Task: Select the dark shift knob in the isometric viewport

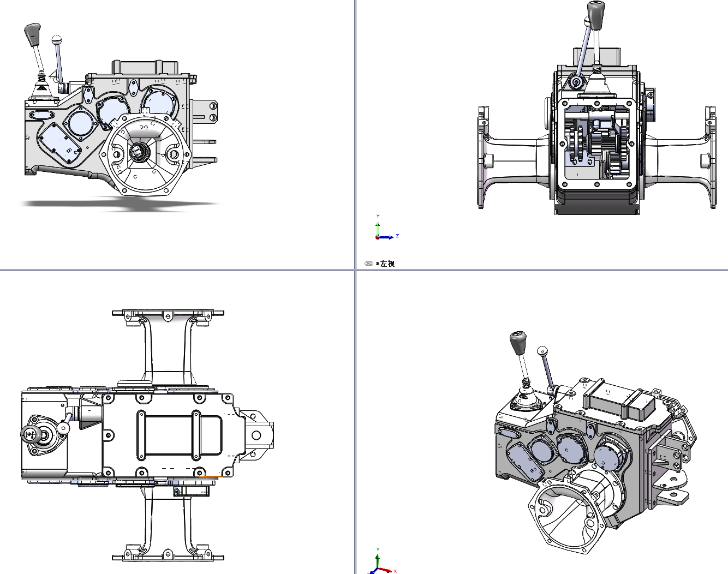Action: pyautogui.click(x=518, y=343)
